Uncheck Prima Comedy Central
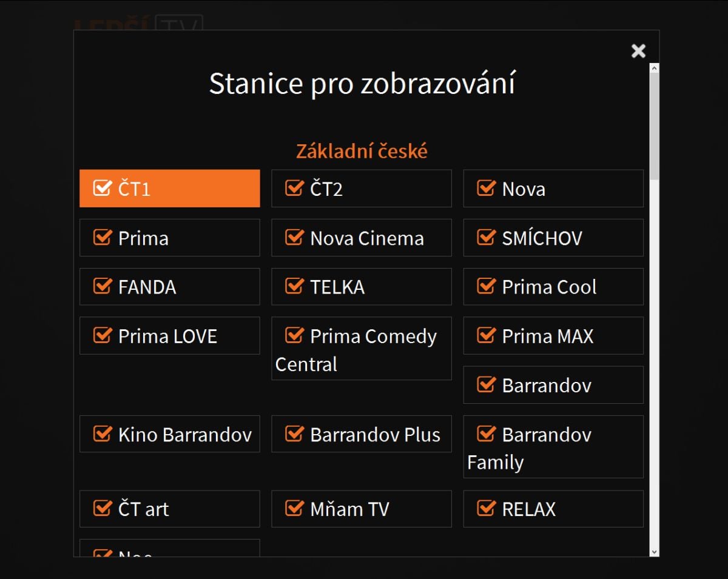The width and height of the screenshot is (728, 579). (x=295, y=335)
